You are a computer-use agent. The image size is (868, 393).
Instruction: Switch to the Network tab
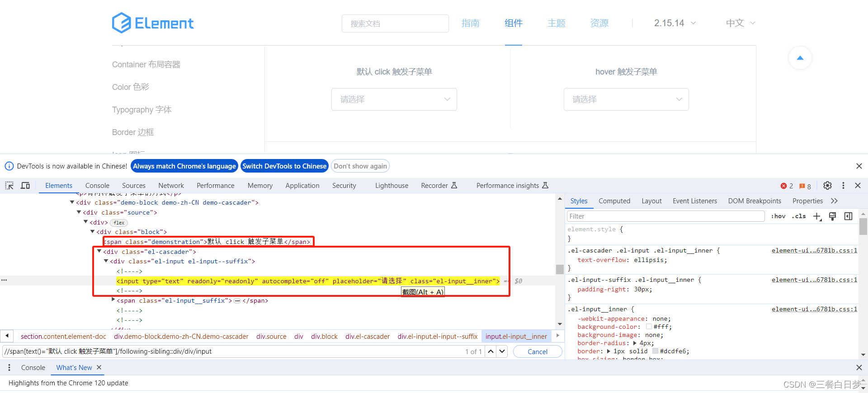(x=171, y=186)
